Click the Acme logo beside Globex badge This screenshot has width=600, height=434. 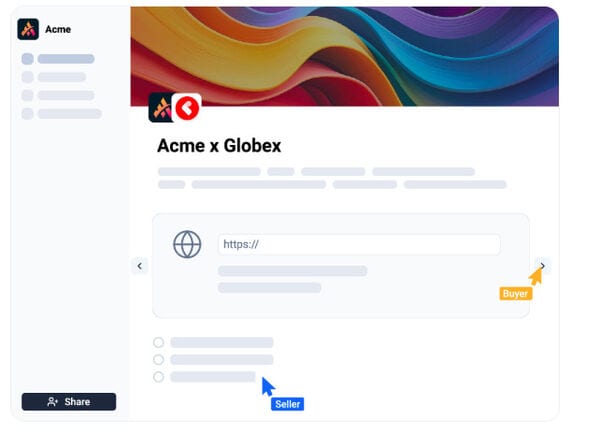click(161, 108)
